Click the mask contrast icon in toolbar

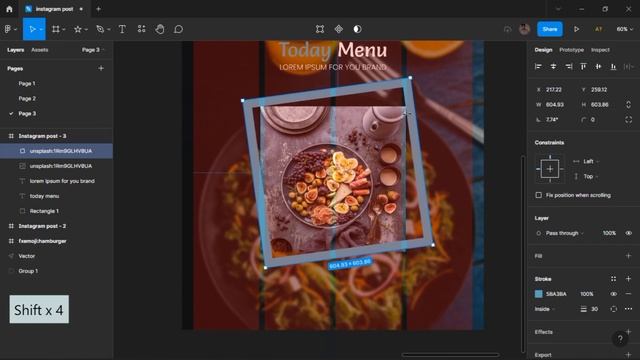[x=357, y=29]
